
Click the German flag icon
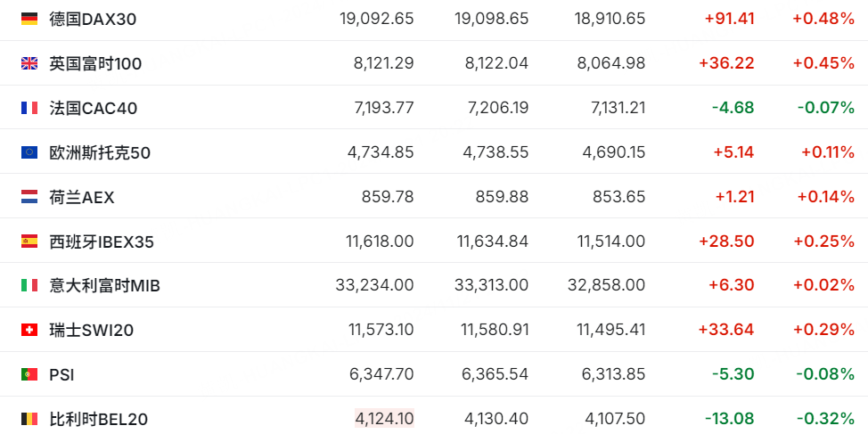point(29,18)
